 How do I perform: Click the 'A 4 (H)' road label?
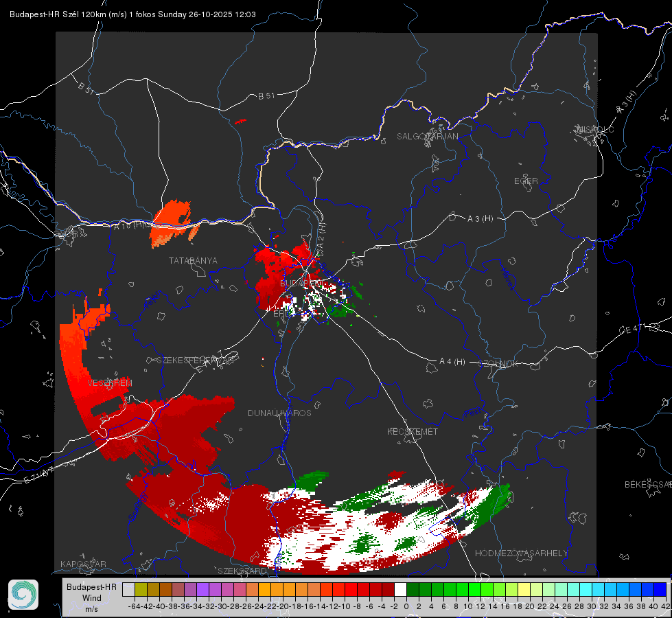click(x=452, y=362)
